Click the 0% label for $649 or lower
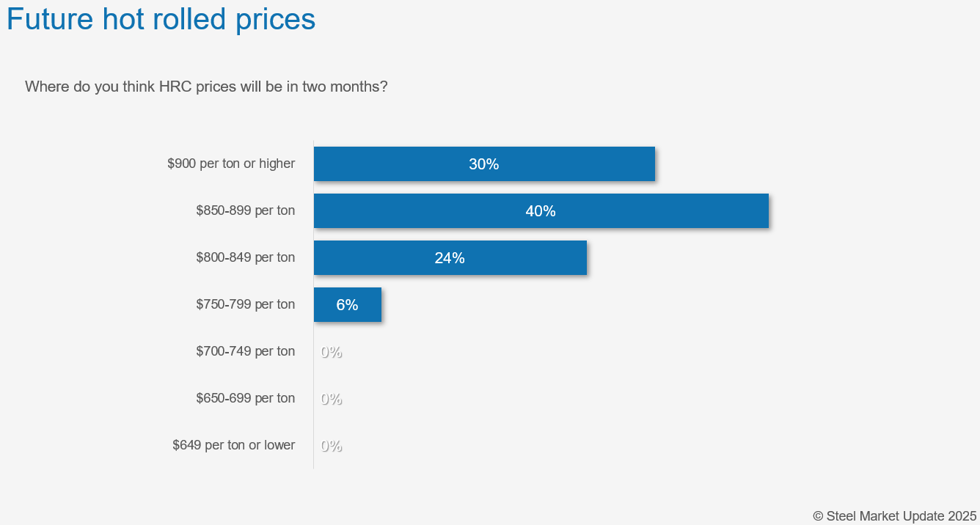 (332, 446)
